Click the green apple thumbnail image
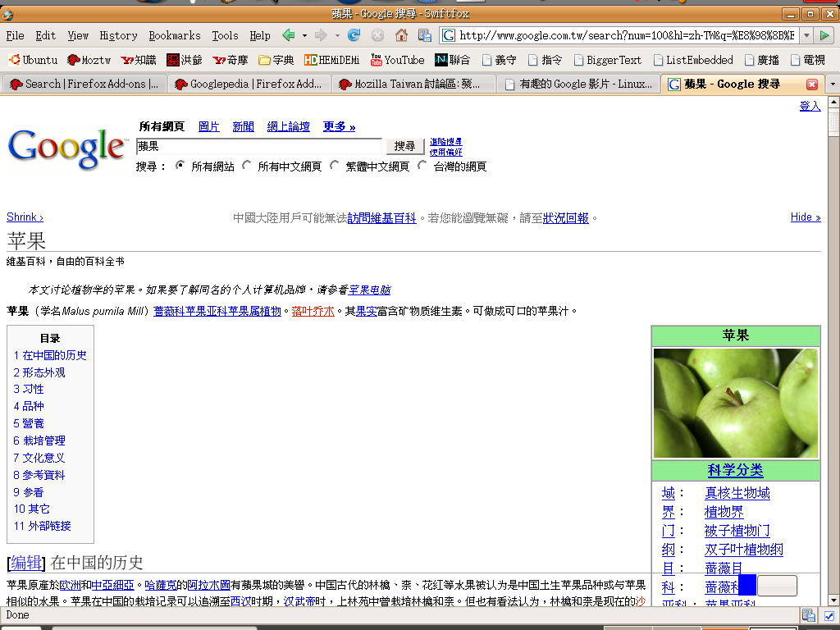 (x=735, y=403)
